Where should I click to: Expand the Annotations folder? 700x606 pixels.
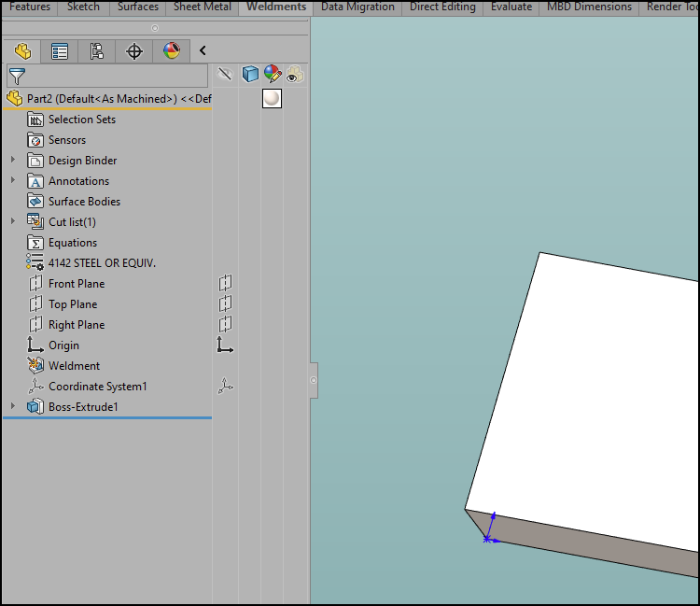pos(13,180)
